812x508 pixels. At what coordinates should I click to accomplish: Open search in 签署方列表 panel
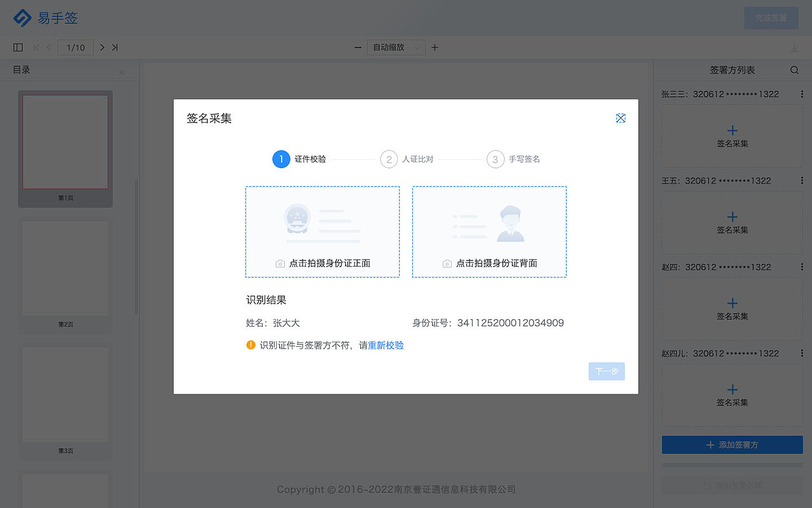pos(794,70)
